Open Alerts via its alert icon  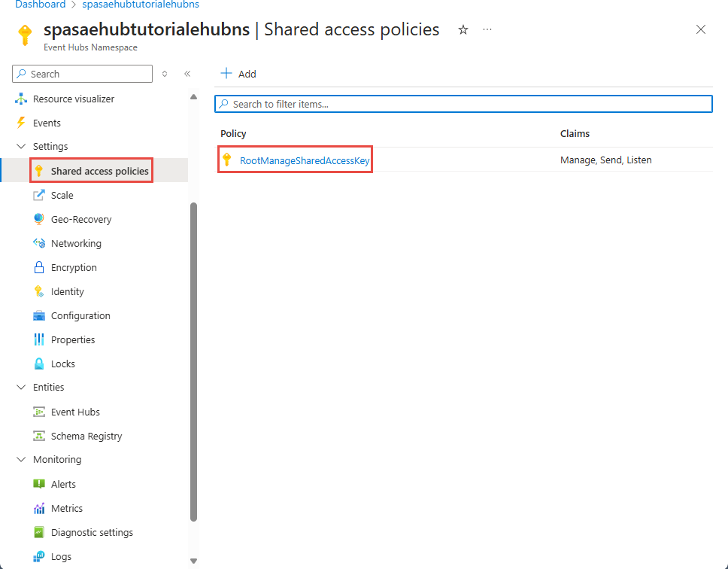(x=38, y=484)
